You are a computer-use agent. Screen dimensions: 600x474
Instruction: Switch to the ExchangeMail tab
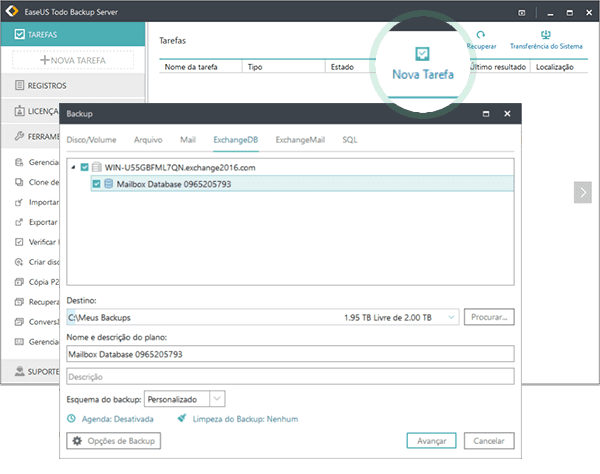[300, 140]
